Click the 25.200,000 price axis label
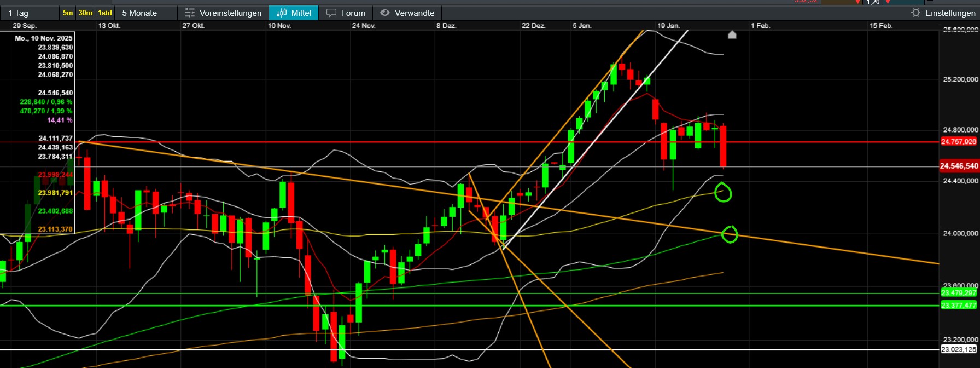Viewport: 980px width, 368px height. (x=961, y=79)
